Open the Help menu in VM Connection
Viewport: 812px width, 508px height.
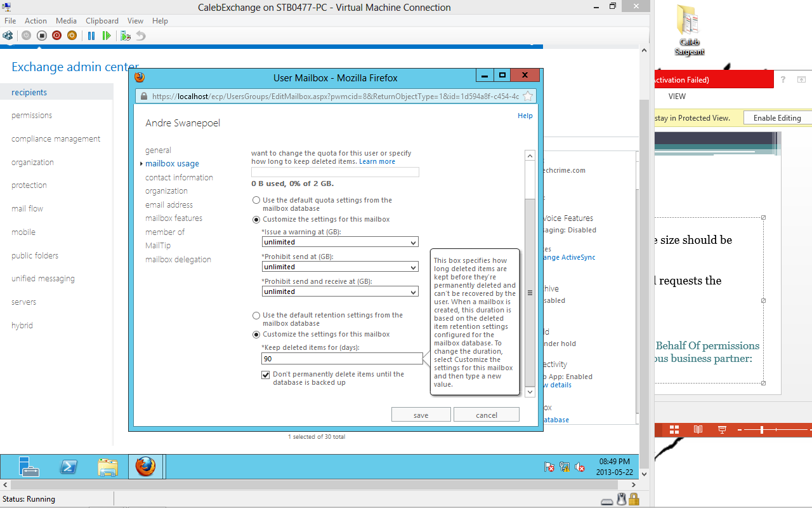(160, 21)
